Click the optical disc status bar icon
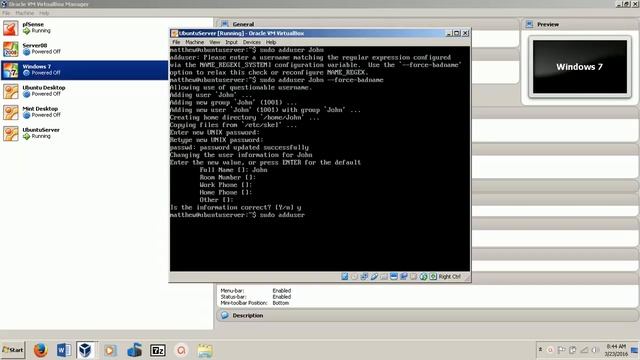 (x=354, y=277)
